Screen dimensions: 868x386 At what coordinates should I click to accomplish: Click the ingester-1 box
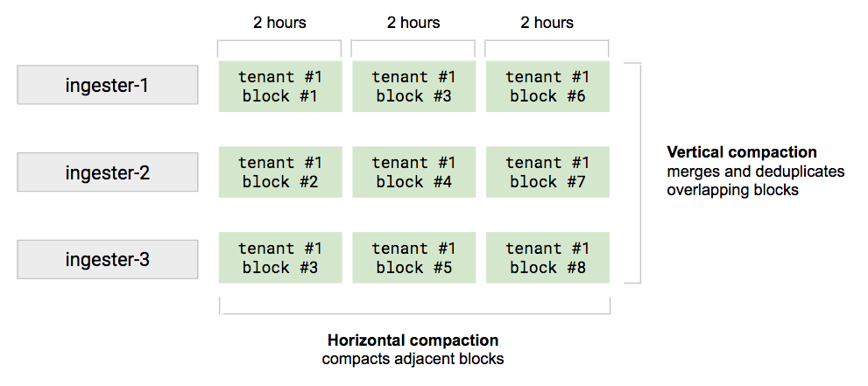[107, 86]
